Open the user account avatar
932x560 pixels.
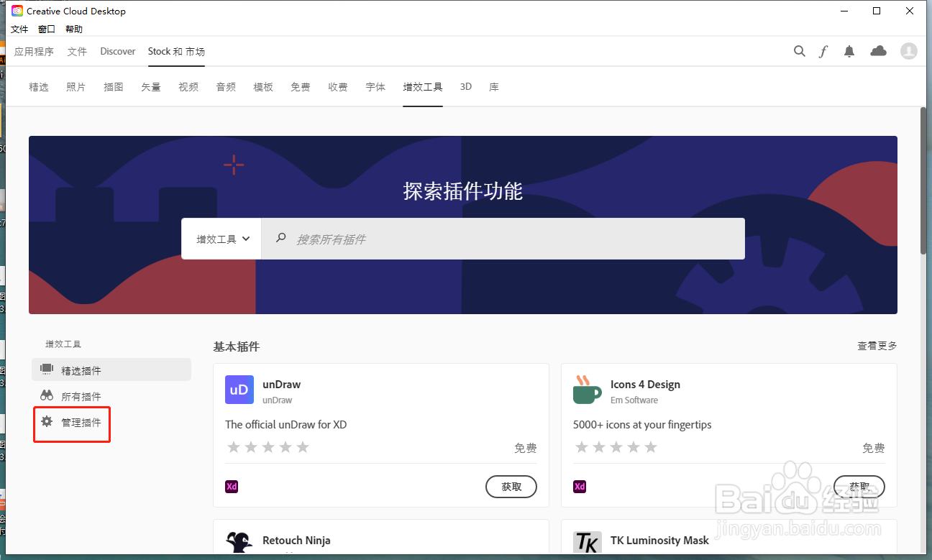pyautogui.click(x=909, y=50)
